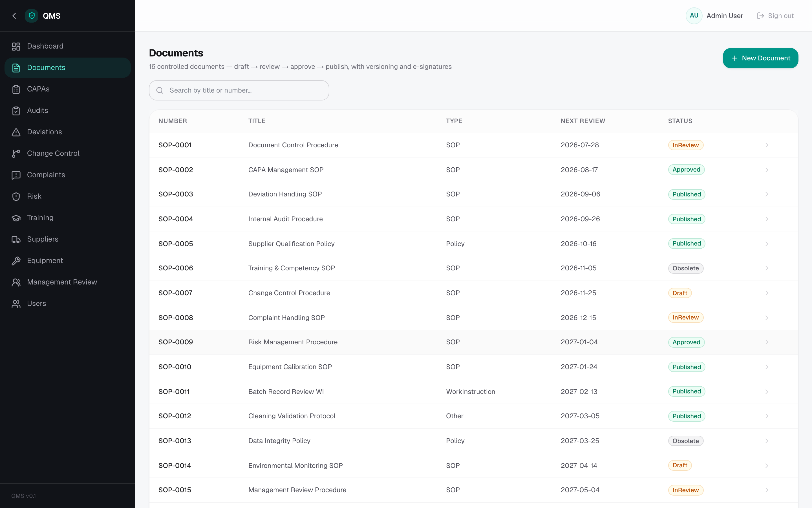Click the Published badge on SOP-0010
812x508 pixels.
[x=687, y=367]
